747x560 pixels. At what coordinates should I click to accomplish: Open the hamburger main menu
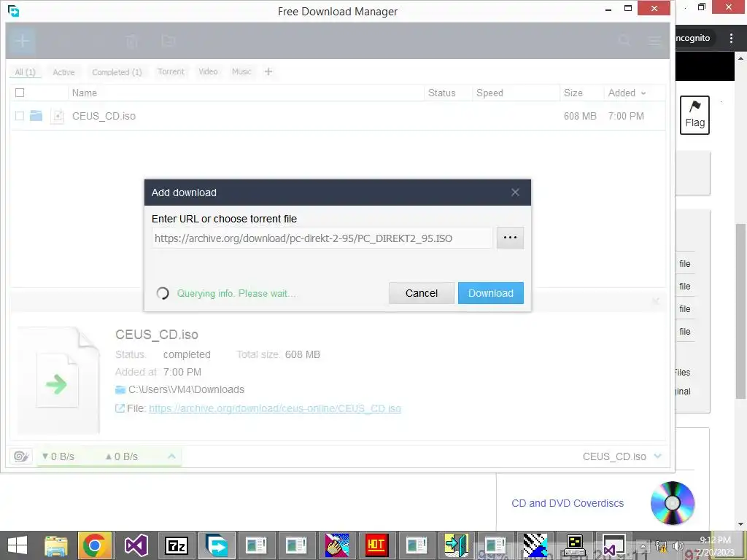click(x=654, y=42)
